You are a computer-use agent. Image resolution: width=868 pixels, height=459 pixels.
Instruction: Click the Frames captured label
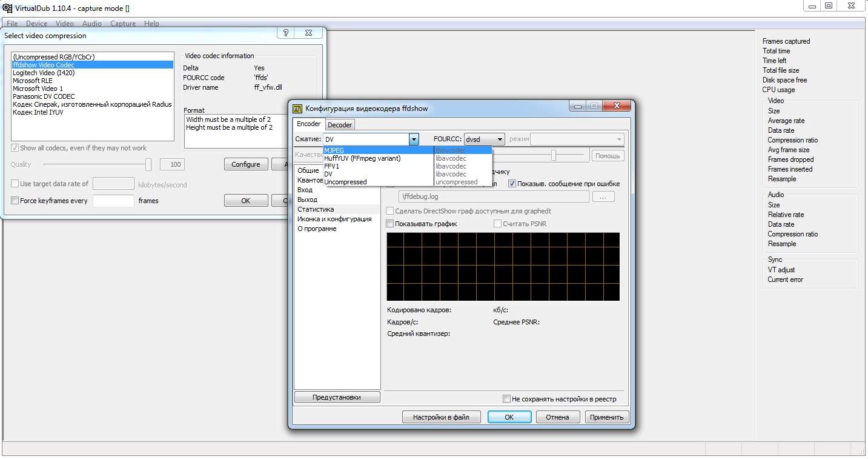(786, 41)
